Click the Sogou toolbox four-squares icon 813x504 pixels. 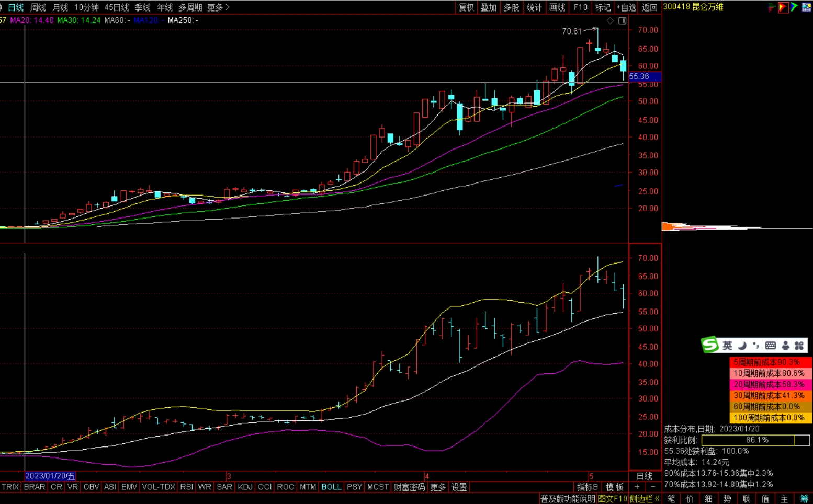coord(799,346)
